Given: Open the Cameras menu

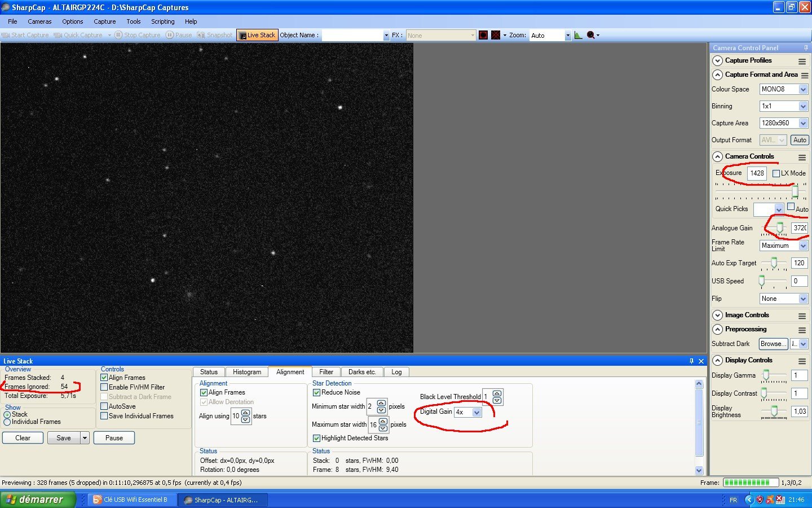Looking at the screenshot, I should point(39,21).
